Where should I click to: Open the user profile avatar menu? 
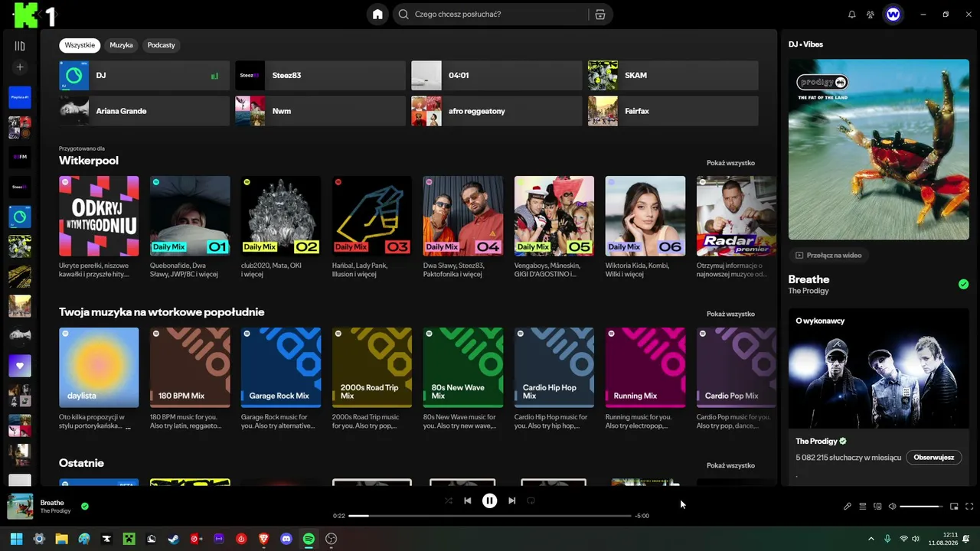tap(893, 15)
